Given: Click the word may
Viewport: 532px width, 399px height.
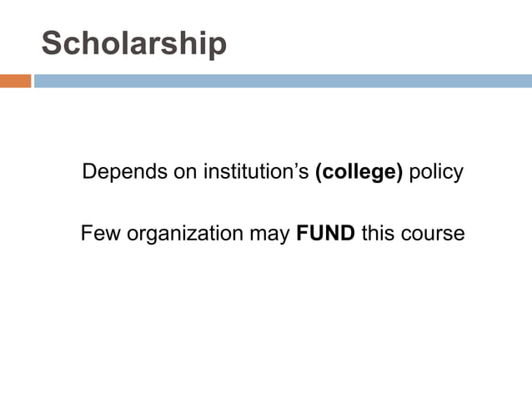Looking at the screenshot, I should (x=269, y=235).
